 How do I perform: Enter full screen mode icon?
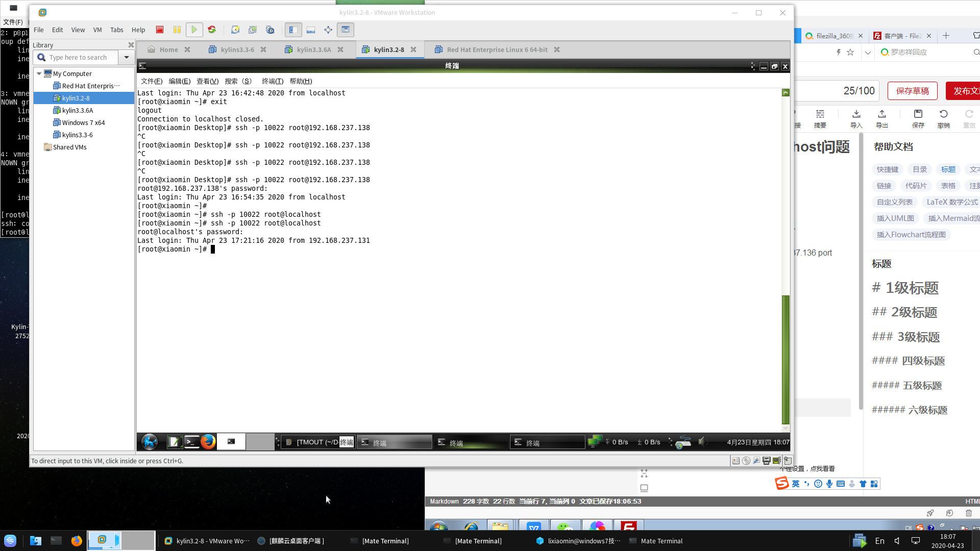tap(328, 30)
